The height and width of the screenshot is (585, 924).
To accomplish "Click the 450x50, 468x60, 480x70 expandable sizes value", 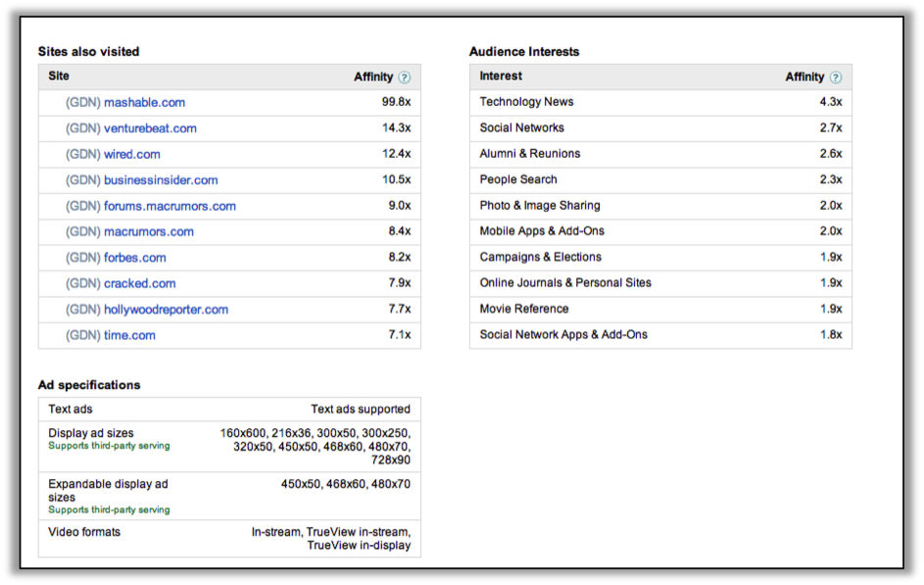I will click(x=345, y=484).
